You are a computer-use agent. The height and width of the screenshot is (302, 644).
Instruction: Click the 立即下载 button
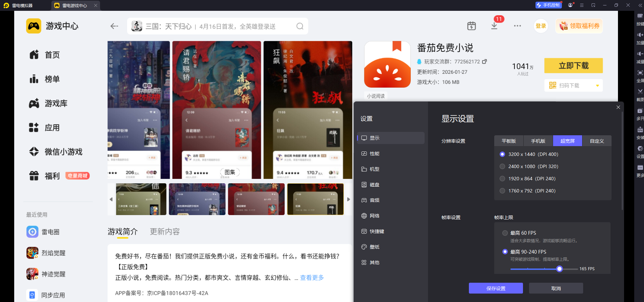(573, 66)
